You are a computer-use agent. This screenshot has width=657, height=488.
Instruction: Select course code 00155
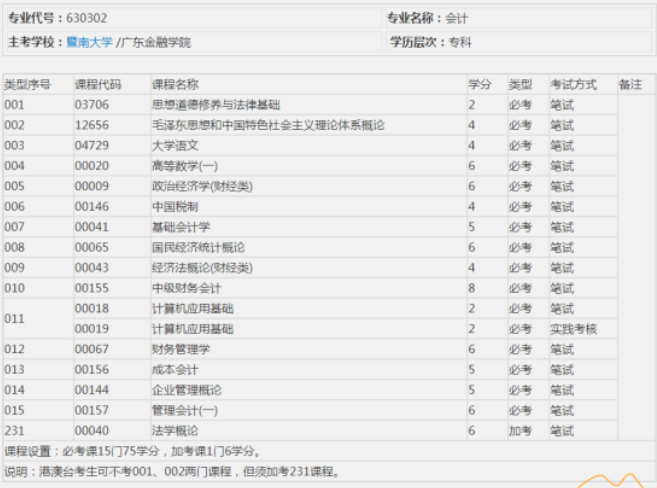pos(92,288)
